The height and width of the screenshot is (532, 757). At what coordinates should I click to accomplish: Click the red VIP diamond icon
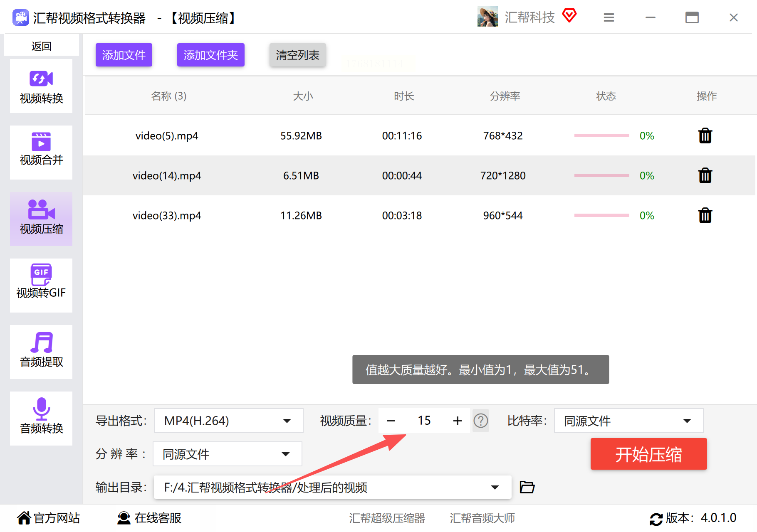[x=569, y=16]
